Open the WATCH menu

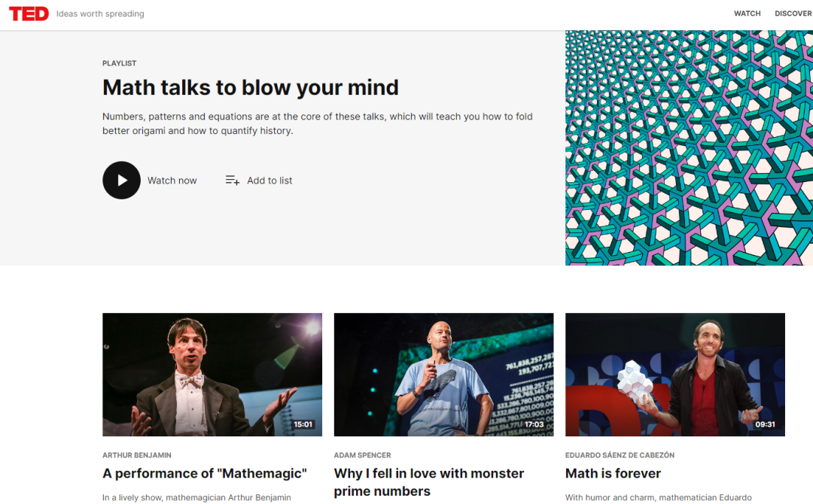[748, 14]
